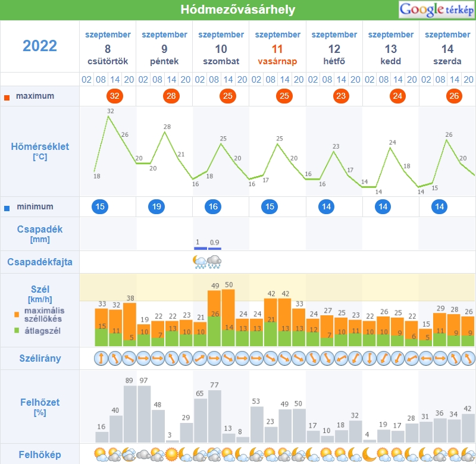Click the 23 degree peak label on September 12
Viewport: 476px width, 464px height.
pyautogui.click(x=336, y=146)
